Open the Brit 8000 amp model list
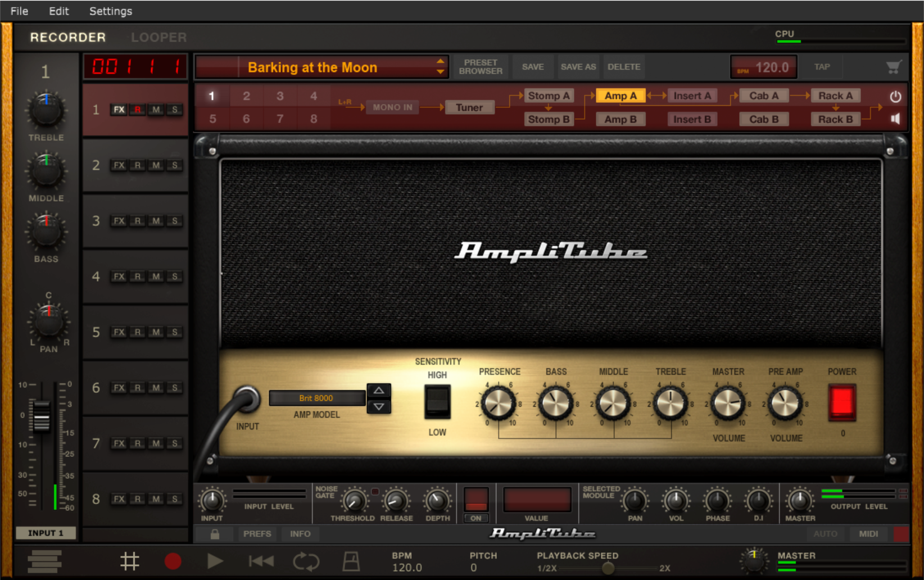 (x=316, y=398)
